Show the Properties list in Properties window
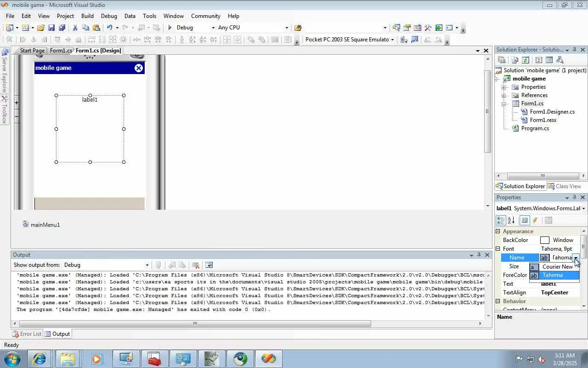 click(x=524, y=220)
